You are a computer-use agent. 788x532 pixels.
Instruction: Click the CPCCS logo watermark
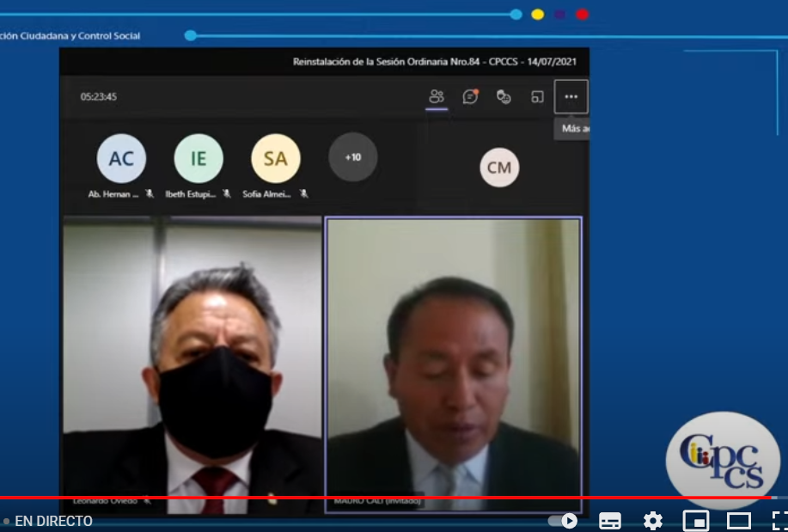coord(723,460)
